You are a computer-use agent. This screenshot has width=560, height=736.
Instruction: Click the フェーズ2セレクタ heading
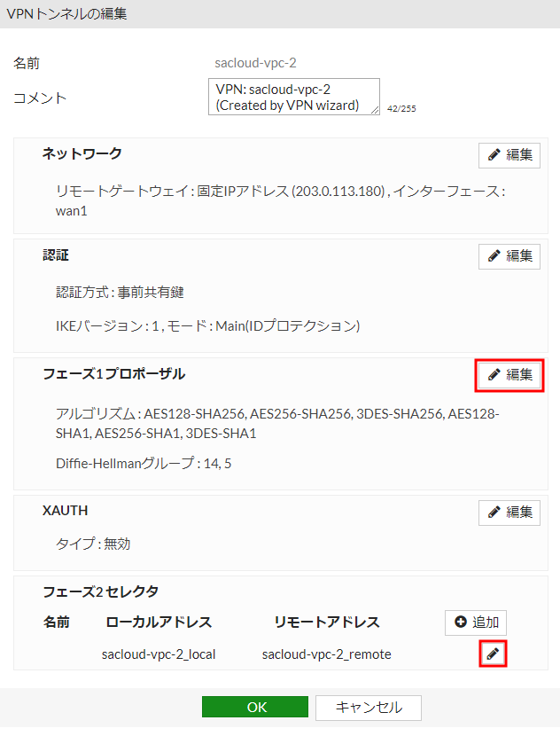click(x=101, y=591)
